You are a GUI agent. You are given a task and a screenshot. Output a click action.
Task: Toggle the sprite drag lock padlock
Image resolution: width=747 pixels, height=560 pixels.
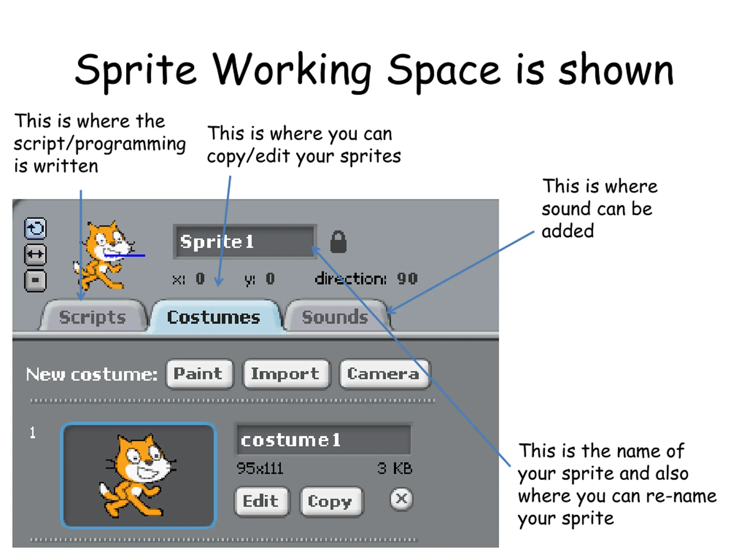(x=338, y=242)
